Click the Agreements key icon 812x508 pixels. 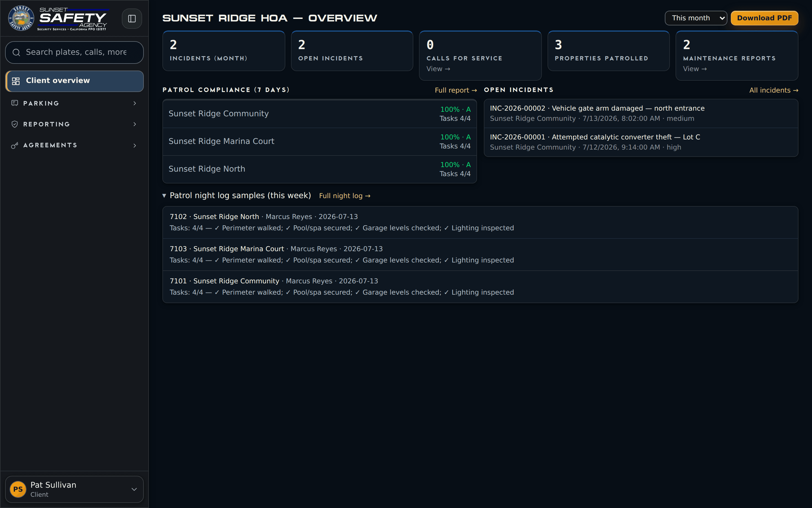[15, 145]
